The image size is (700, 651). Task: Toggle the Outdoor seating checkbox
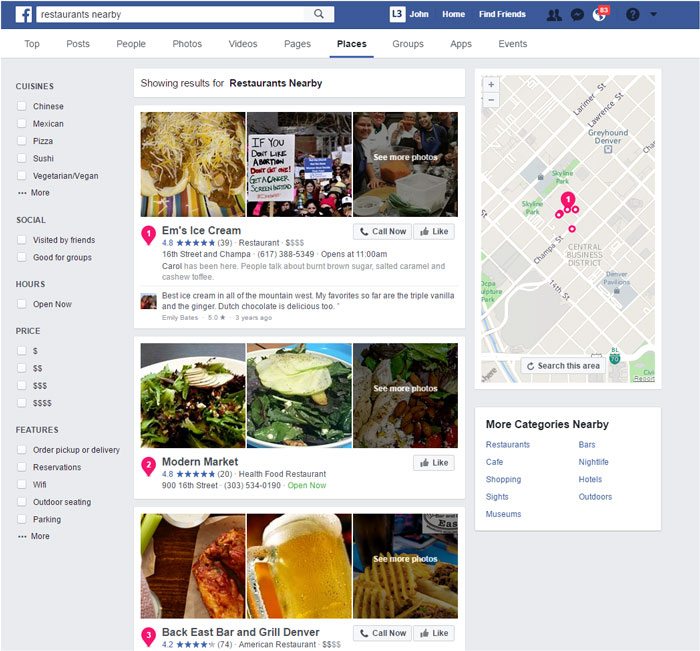pos(21,502)
